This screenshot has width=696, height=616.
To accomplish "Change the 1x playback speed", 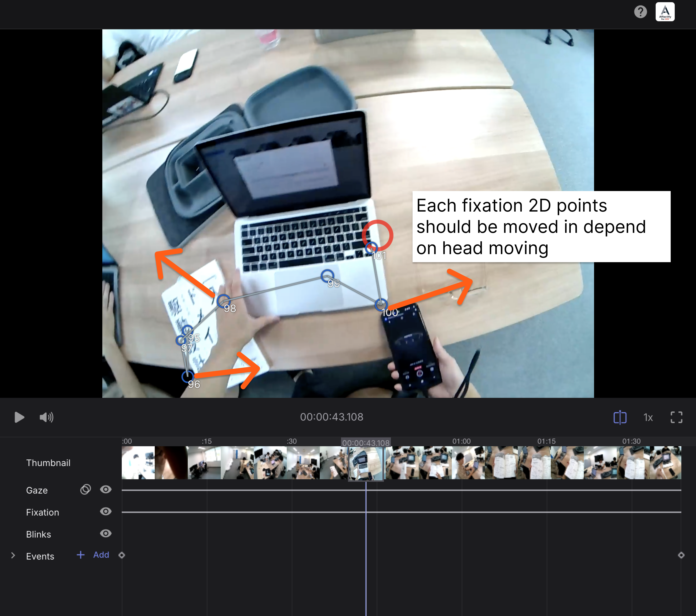I will click(x=648, y=417).
